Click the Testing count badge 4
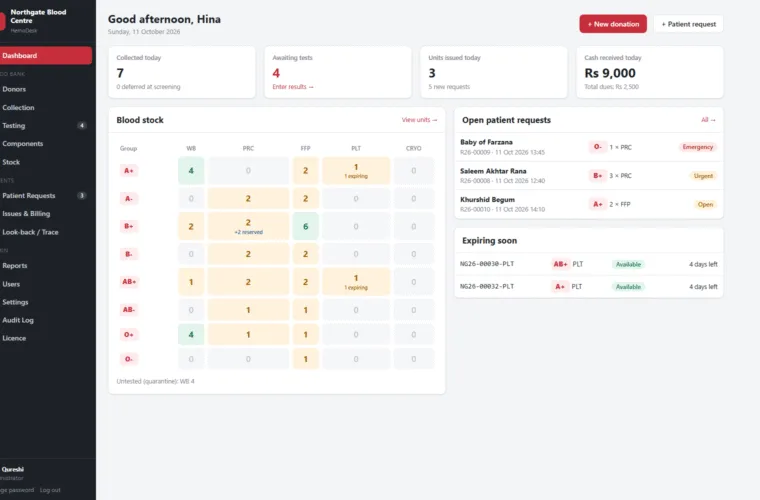The height and width of the screenshot is (500, 760). click(x=82, y=125)
